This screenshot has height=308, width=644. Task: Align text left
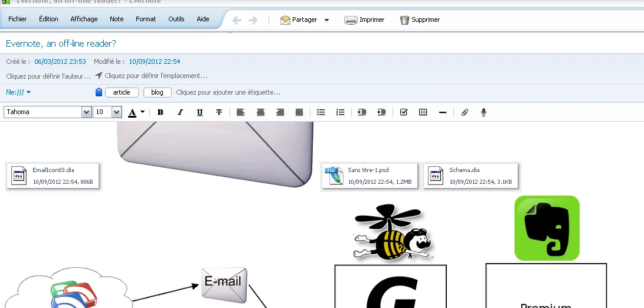tap(241, 112)
